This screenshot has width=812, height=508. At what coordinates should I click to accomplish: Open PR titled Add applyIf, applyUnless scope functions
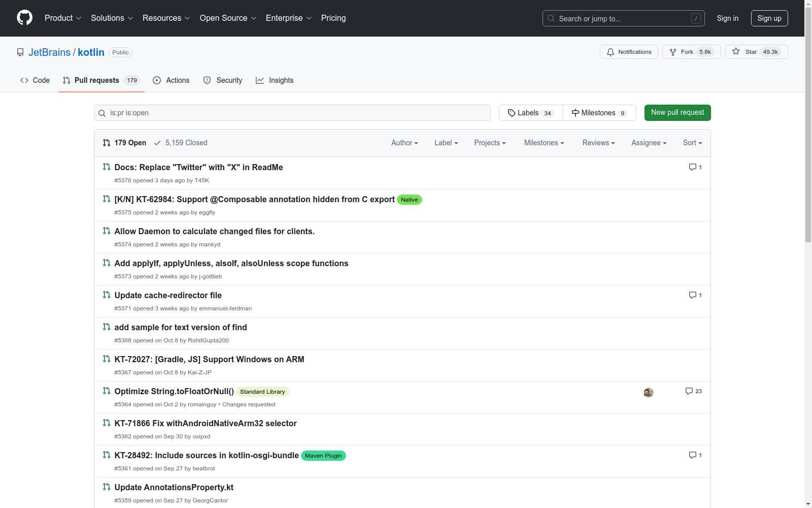pos(231,263)
